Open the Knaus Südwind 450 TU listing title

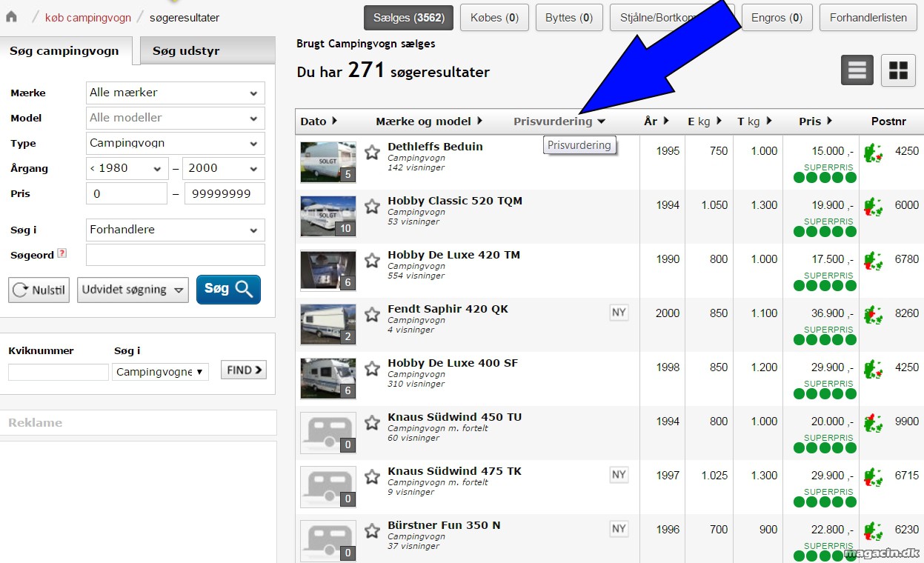(x=454, y=417)
